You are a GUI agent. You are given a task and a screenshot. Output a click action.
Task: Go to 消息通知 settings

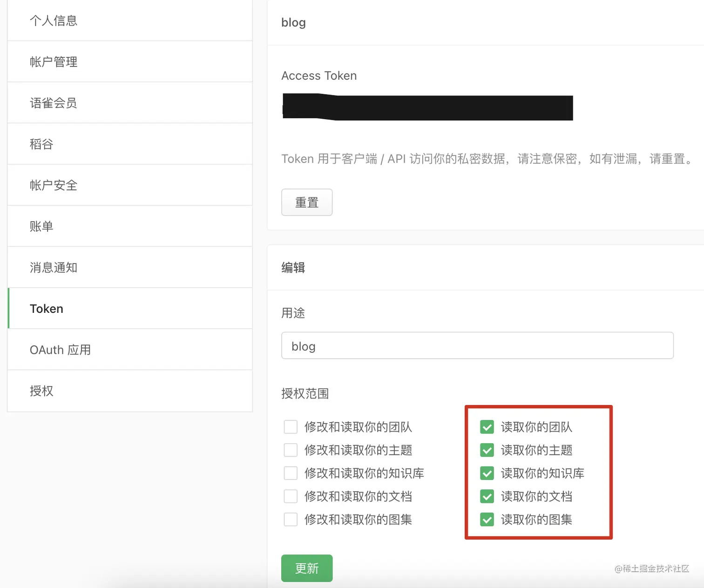coord(130,267)
